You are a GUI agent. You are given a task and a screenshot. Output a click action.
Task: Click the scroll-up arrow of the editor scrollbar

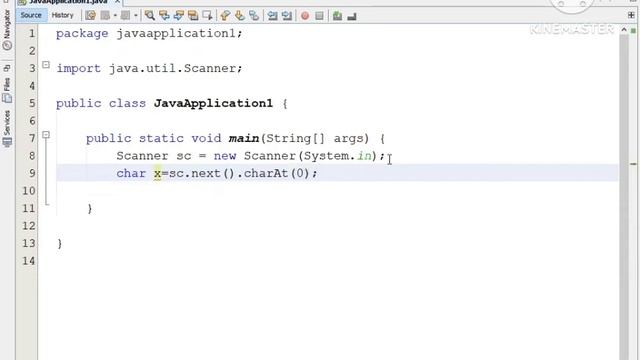pyautogui.click(x=624, y=30)
